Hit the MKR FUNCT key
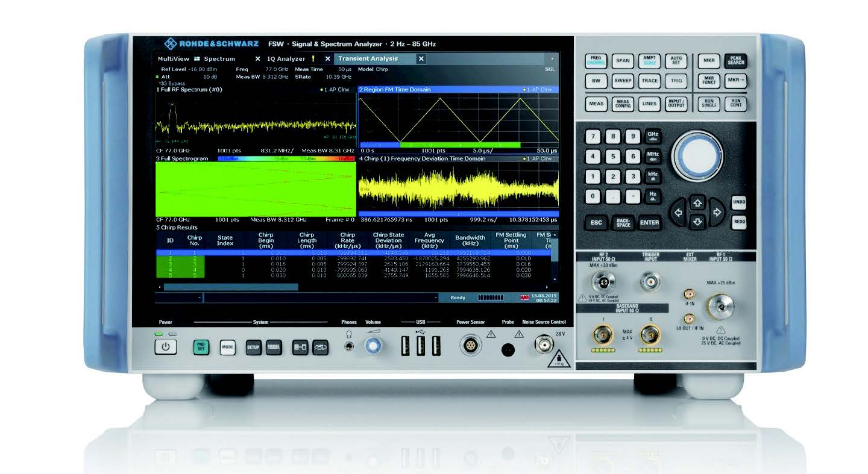Image resolution: width=868 pixels, height=474 pixels. tap(709, 81)
